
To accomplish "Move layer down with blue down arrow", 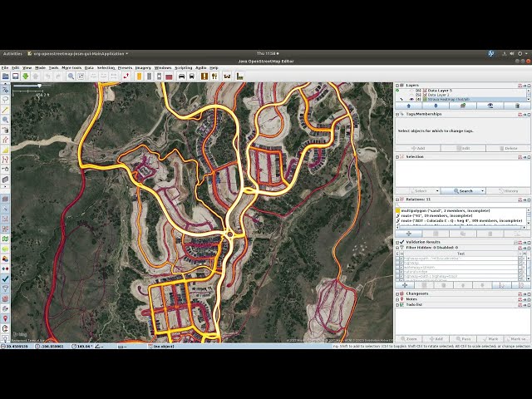I will pos(436,106).
